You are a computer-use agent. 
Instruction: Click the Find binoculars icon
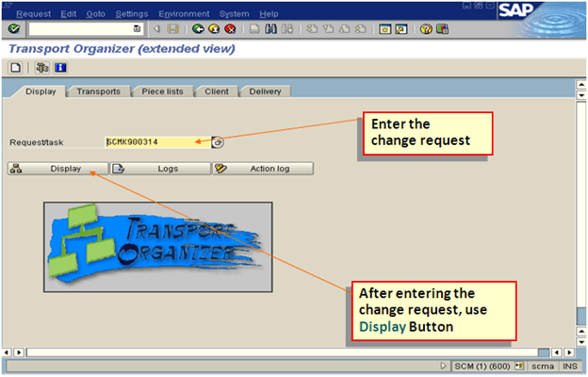pyautogui.click(x=271, y=29)
